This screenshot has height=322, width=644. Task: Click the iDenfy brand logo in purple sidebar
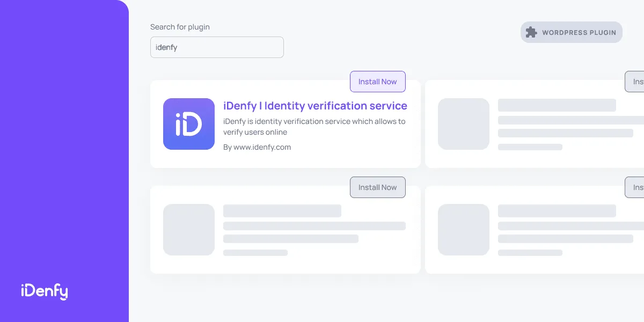[45, 291]
